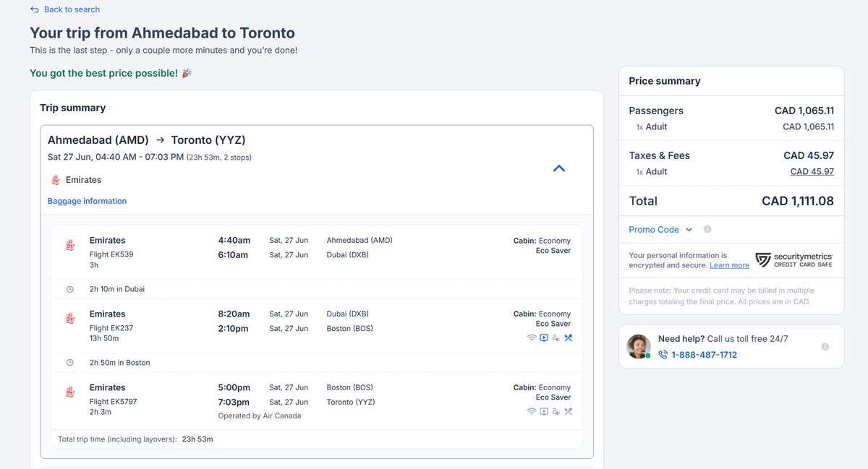This screenshot has height=469, width=868.
Task: Click the Wi-Fi icon on flight EK5797
Action: pos(532,411)
